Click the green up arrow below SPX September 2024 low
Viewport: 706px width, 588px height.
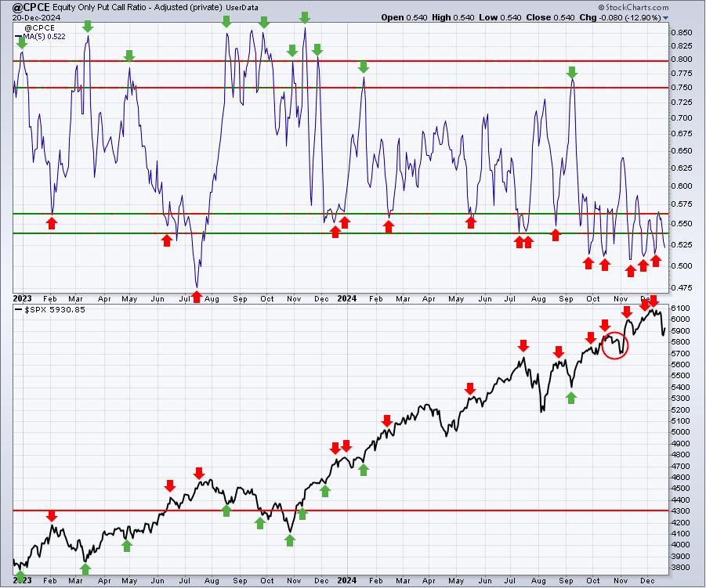coord(571,398)
